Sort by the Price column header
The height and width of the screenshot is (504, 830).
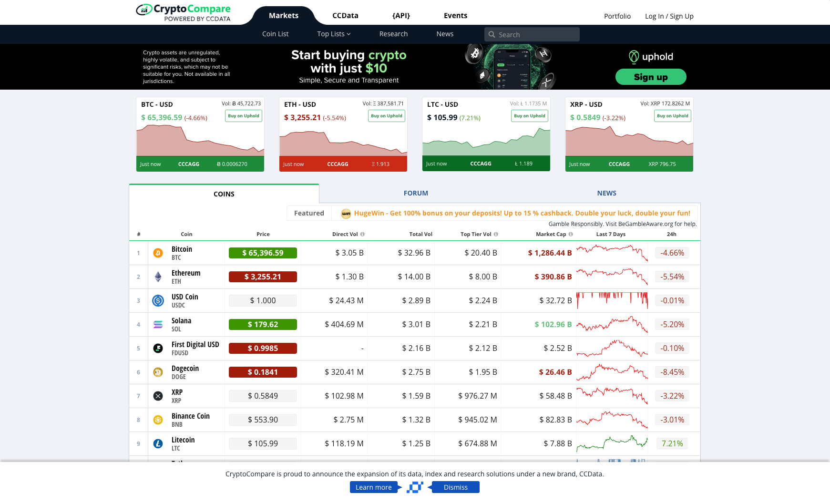[263, 234]
